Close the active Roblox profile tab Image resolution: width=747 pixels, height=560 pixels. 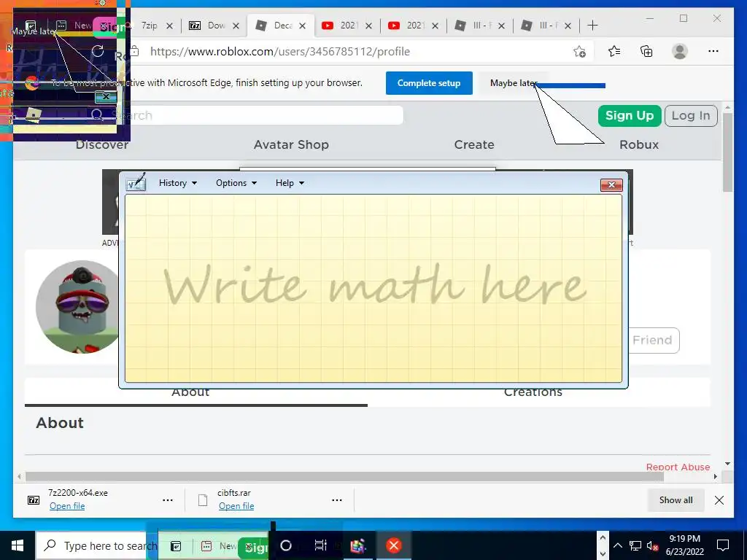(x=302, y=26)
